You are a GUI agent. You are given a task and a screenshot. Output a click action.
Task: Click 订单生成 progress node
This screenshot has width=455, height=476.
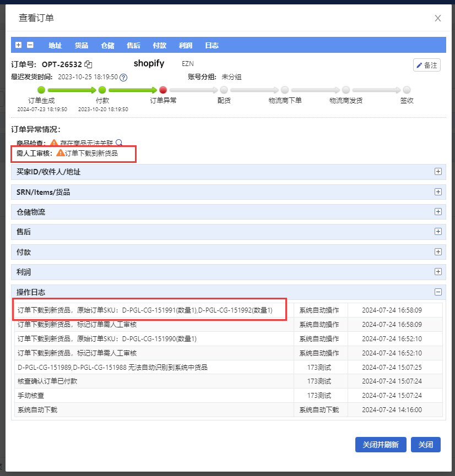point(41,90)
